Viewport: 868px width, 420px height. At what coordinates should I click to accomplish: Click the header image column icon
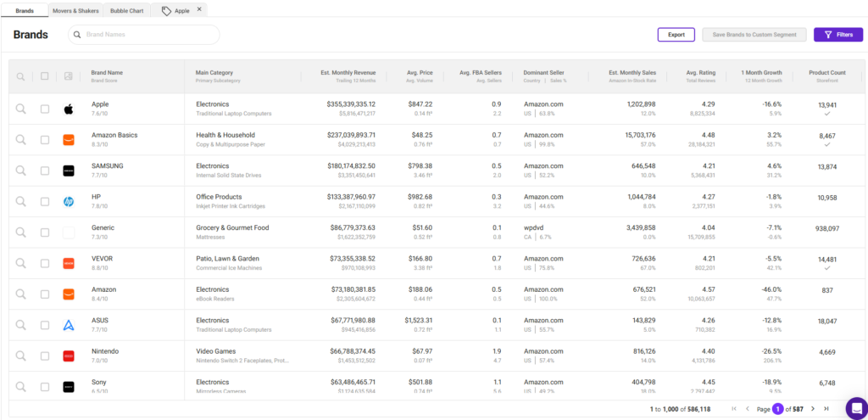pyautogui.click(x=69, y=76)
